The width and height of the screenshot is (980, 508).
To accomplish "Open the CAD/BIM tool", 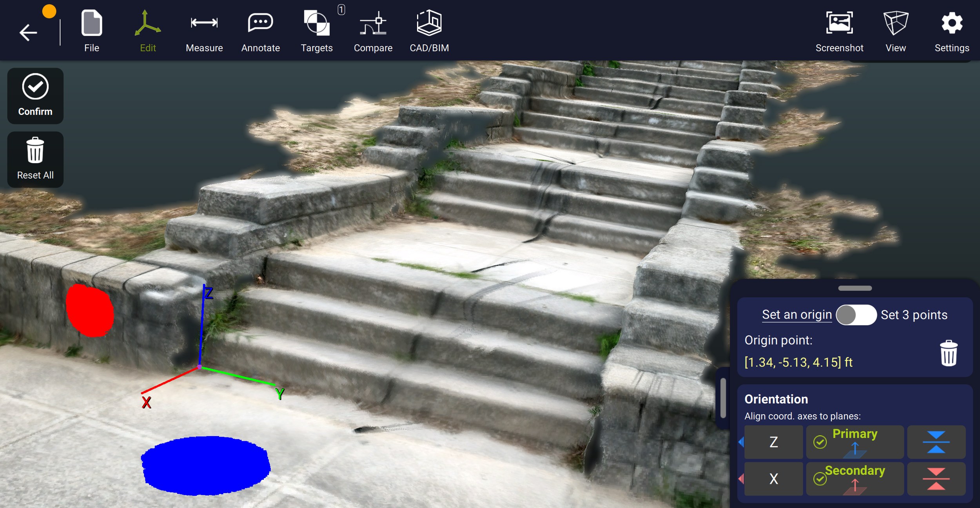I will [x=429, y=31].
